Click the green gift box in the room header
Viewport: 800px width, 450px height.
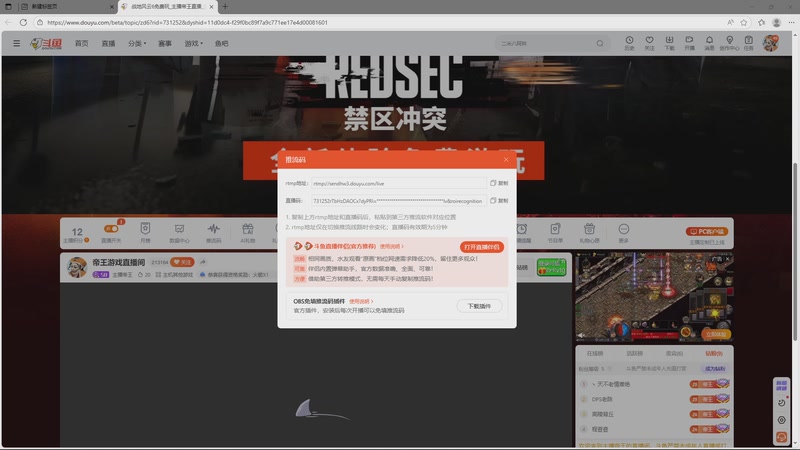(x=552, y=267)
